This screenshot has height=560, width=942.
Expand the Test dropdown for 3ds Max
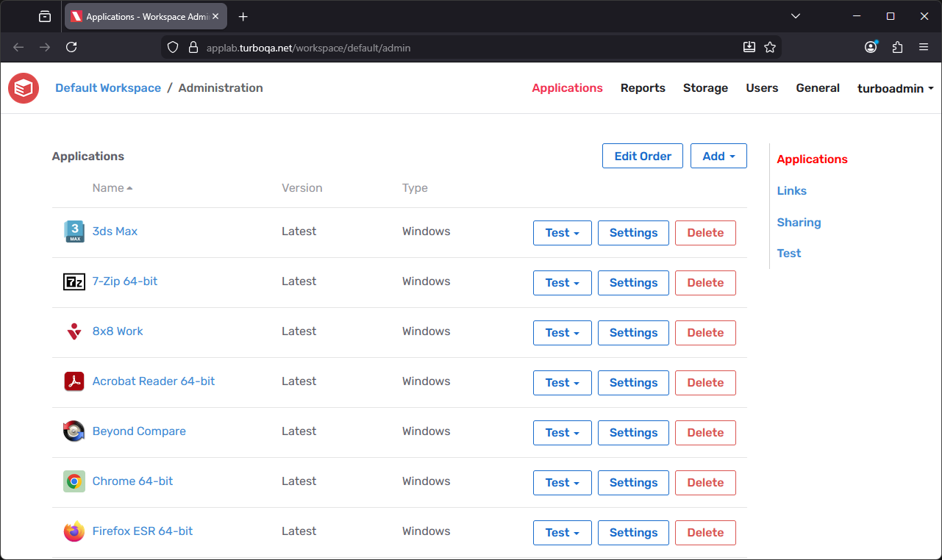pos(562,232)
